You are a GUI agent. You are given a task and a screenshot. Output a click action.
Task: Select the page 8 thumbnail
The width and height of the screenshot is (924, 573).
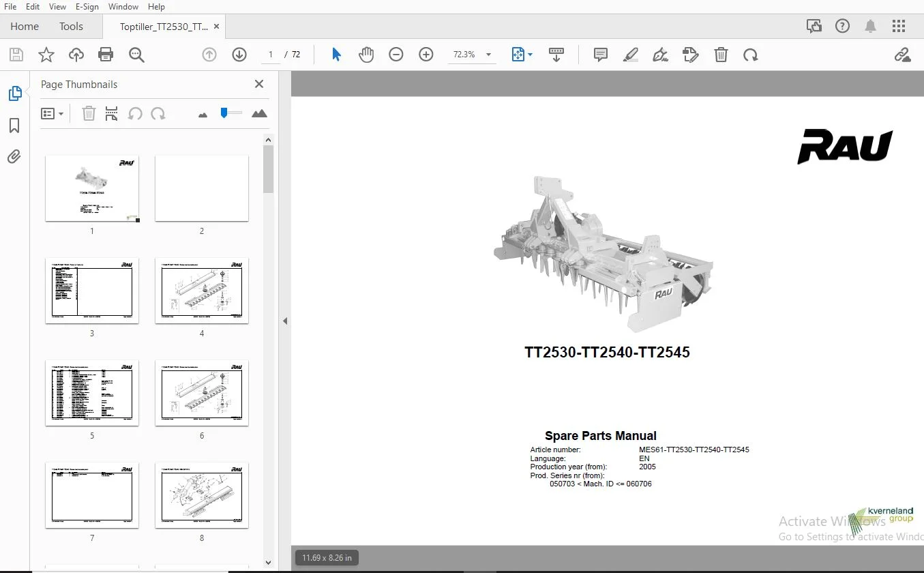[x=202, y=495]
